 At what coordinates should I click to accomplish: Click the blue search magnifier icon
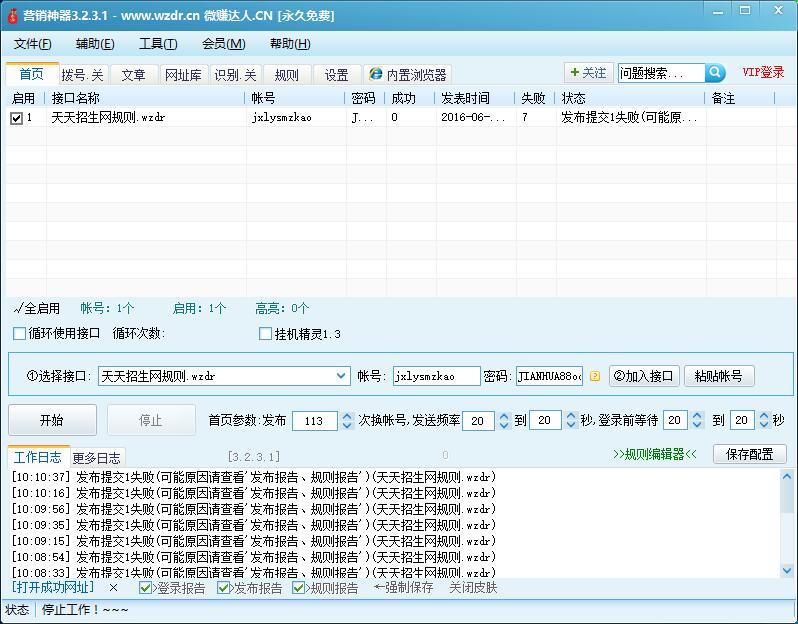coord(715,73)
